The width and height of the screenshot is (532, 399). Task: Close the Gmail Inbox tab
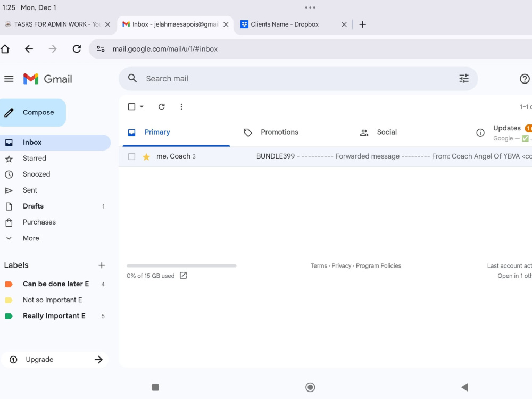pos(226,24)
